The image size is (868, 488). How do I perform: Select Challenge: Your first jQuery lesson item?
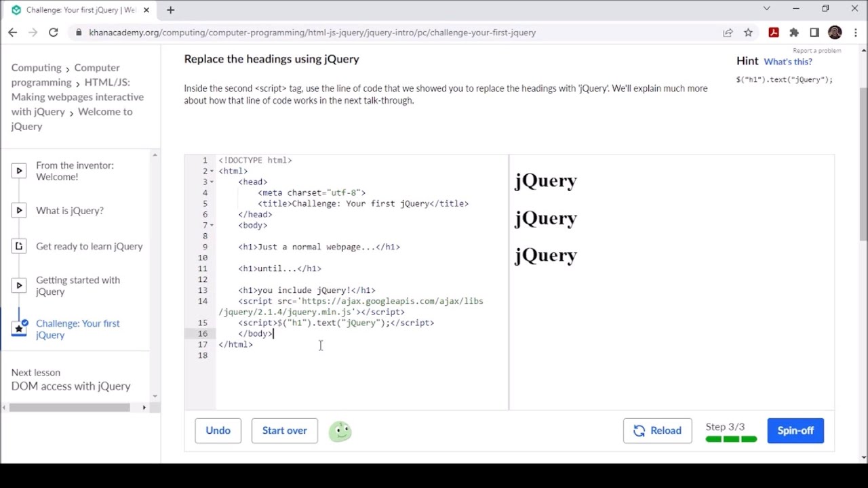pyautogui.click(x=78, y=329)
